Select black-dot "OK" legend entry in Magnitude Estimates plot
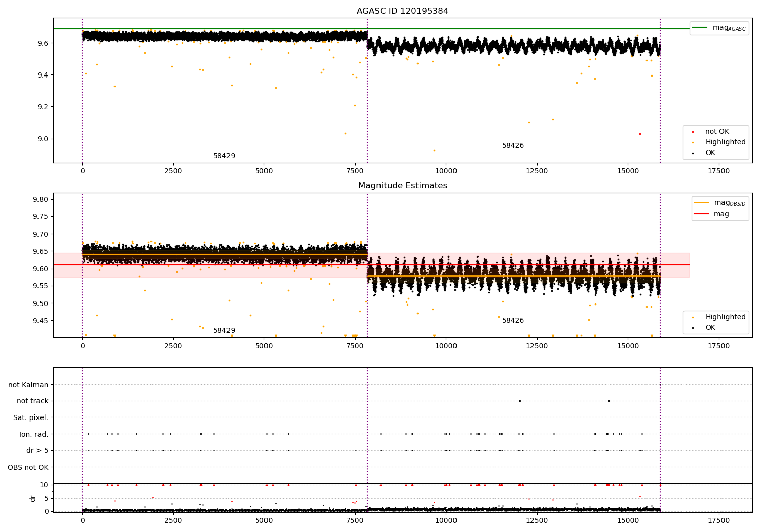This screenshot has width=760, height=532. 710,328
